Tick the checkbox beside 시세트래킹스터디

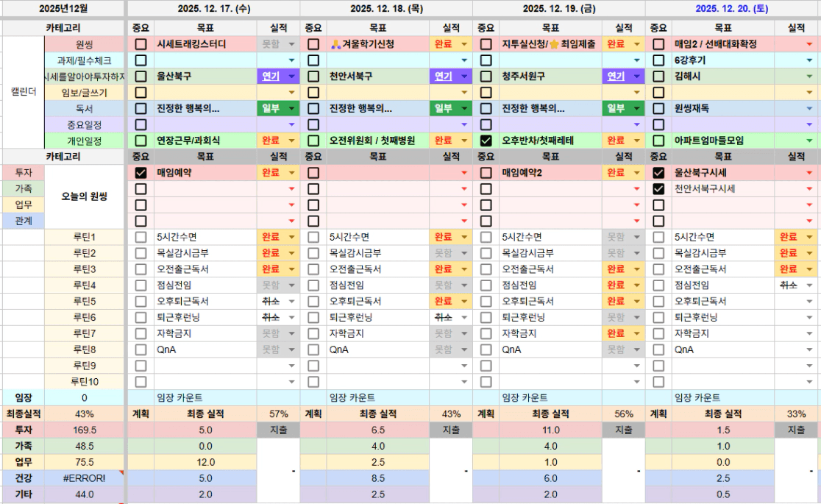(x=141, y=45)
